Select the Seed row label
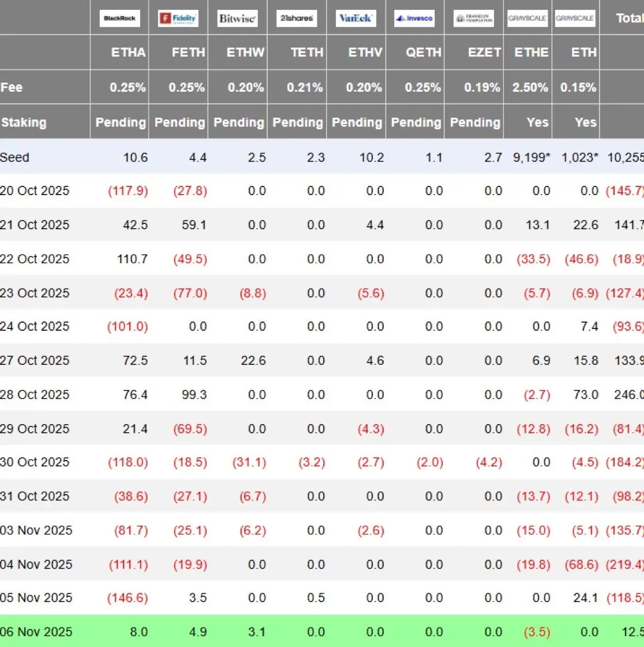 (x=14, y=157)
